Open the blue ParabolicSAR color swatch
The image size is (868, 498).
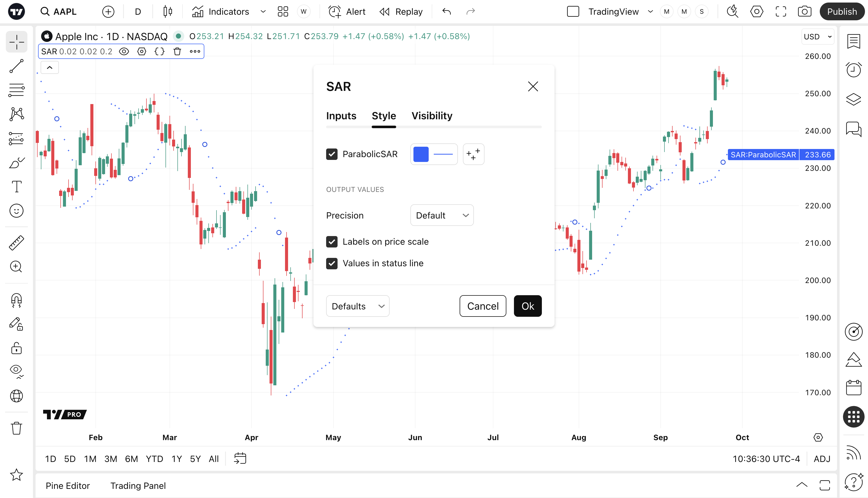point(421,154)
